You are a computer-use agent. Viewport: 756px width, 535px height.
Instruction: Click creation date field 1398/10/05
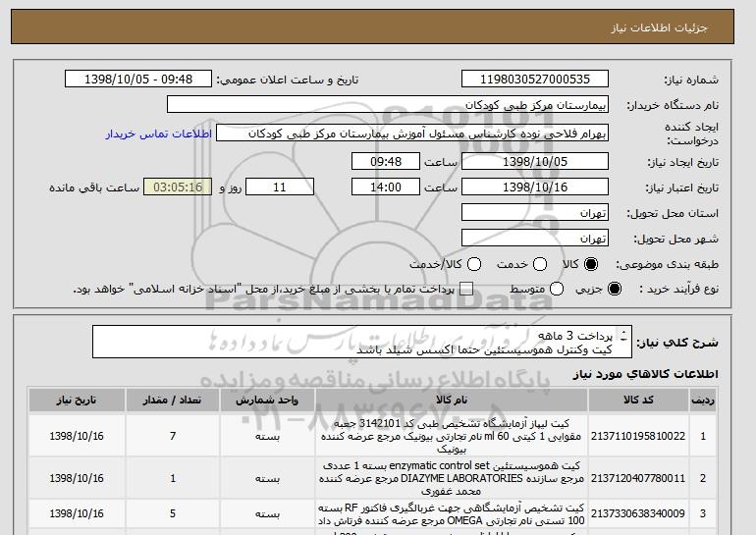tap(535, 161)
